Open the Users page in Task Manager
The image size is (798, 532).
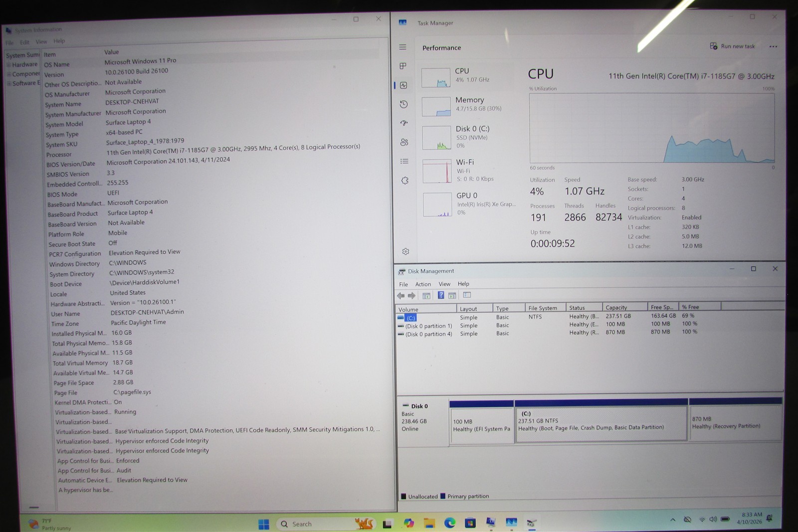[404, 142]
